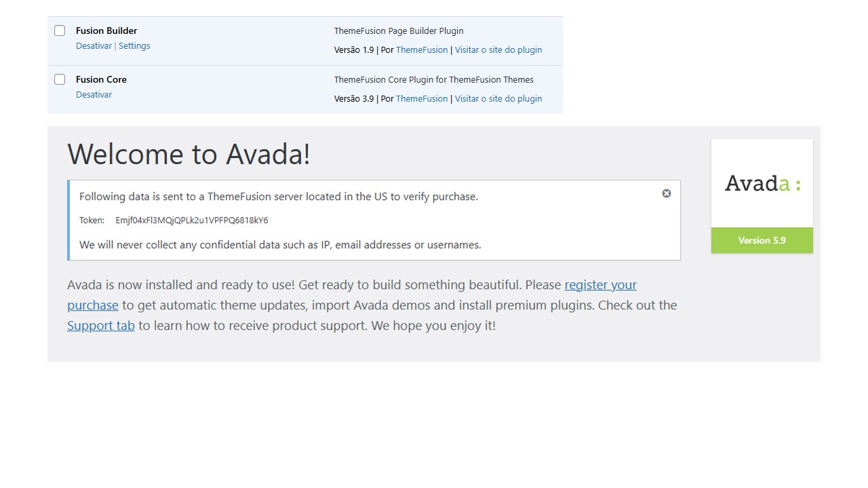Viewport: 868px width, 488px height.
Task: Visit the plugin site for Fusion Core
Action: (x=498, y=99)
